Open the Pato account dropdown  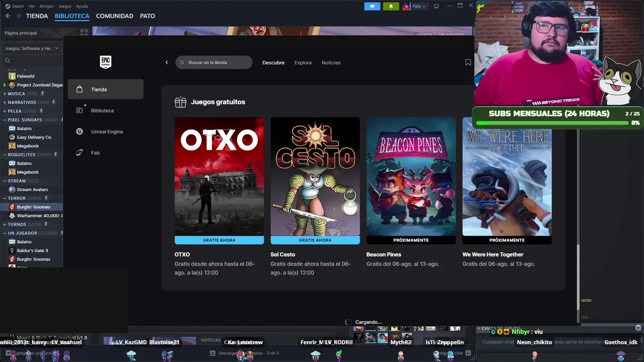tap(419, 6)
